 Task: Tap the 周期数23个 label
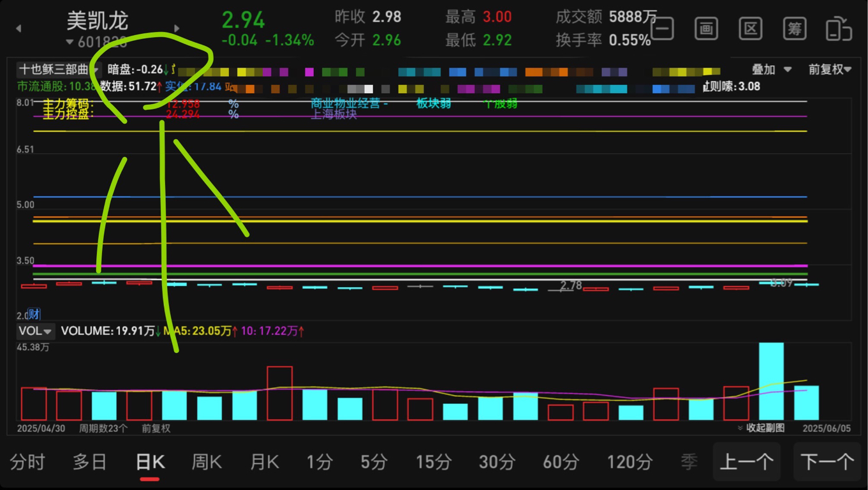coord(103,428)
